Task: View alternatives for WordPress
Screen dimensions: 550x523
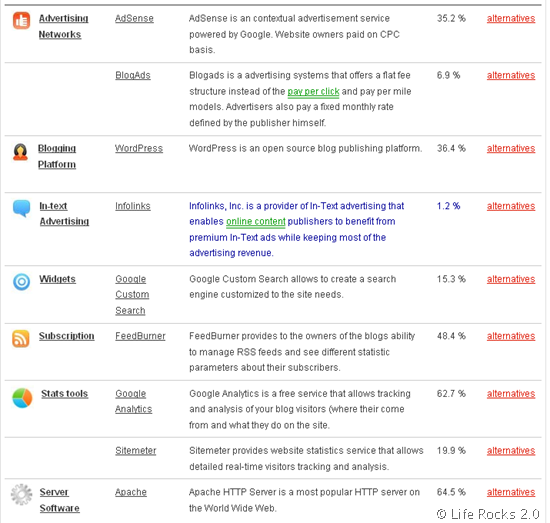Action: point(511,148)
